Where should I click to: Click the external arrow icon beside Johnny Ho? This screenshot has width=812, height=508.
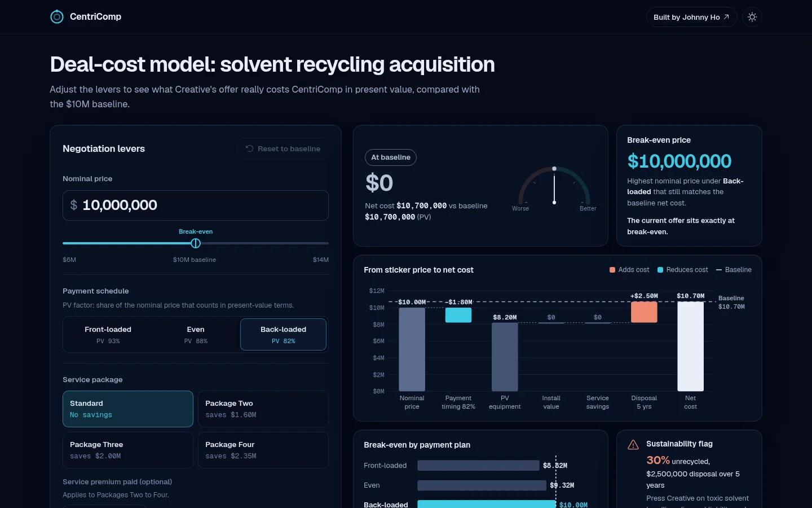tap(726, 17)
